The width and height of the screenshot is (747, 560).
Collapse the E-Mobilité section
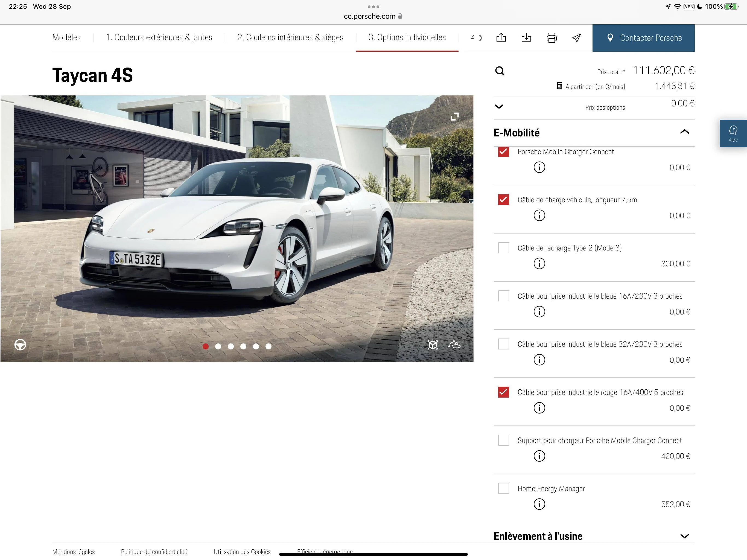[x=684, y=132]
